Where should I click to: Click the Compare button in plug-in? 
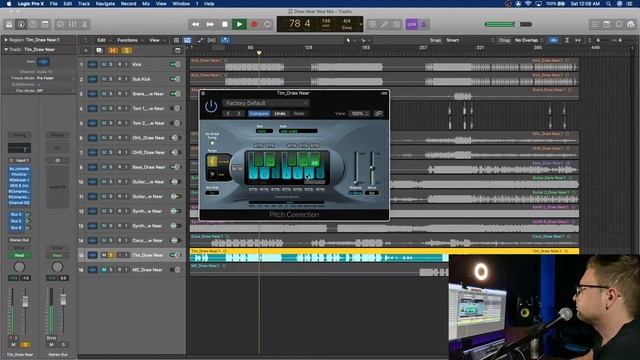(259, 113)
